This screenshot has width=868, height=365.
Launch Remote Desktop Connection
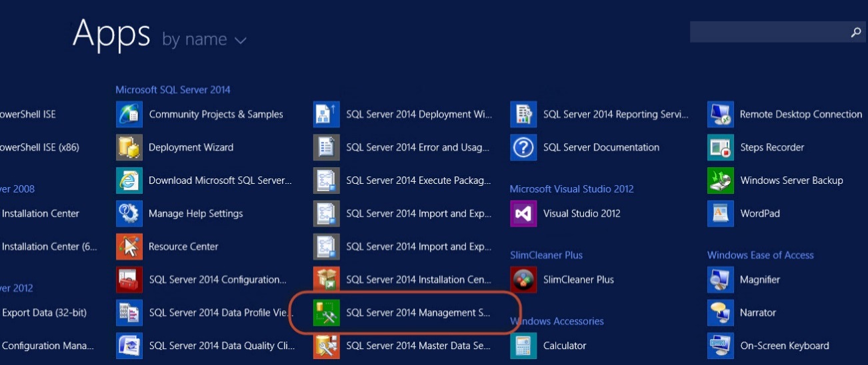(x=785, y=115)
